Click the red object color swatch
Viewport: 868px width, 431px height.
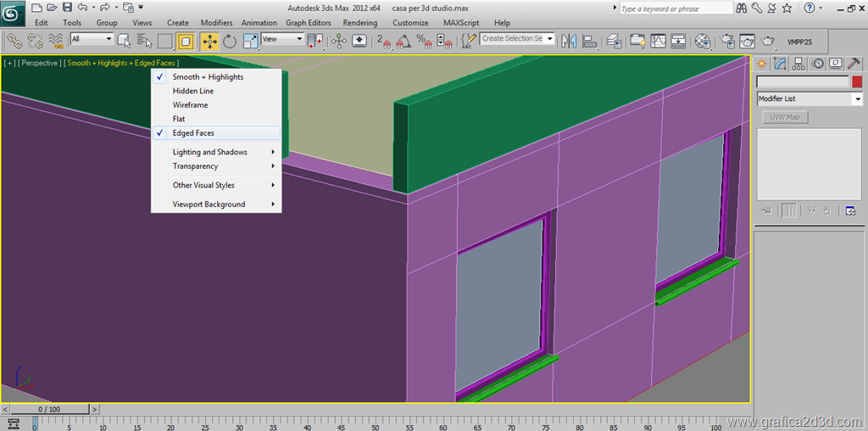(x=857, y=82)
